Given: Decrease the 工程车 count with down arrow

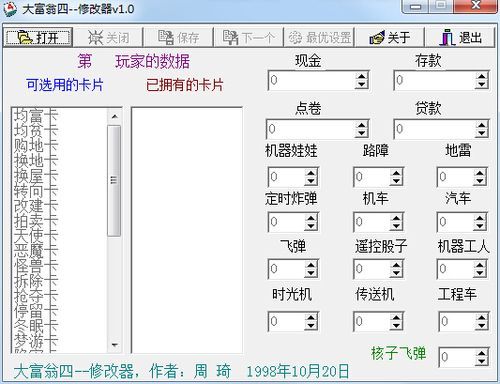Looking at the screenshot, I should pyautogui.click(x=482, y=326).
